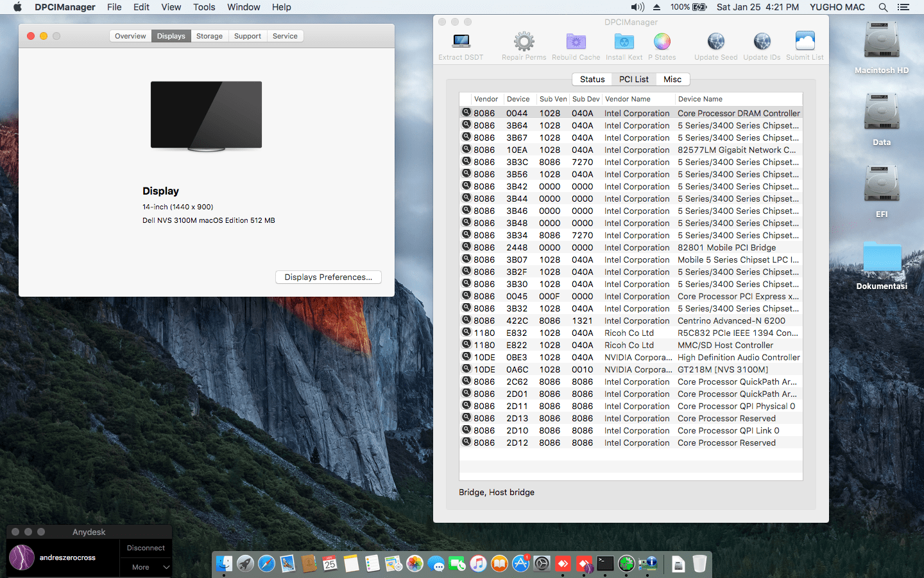Click the Update Seed globe icon
The height and width of the screenshot is (578, 924).
pyautogui.click(x=715, y=42)
